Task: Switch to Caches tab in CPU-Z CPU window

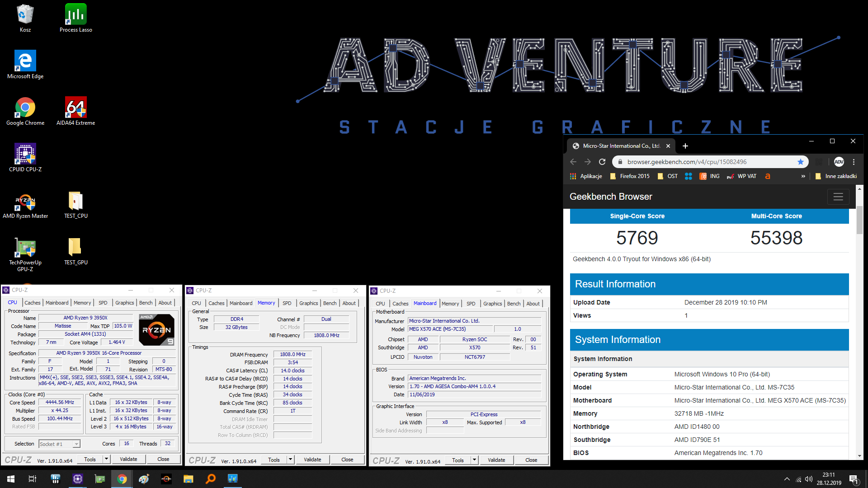Action: (x=32, y=303)
